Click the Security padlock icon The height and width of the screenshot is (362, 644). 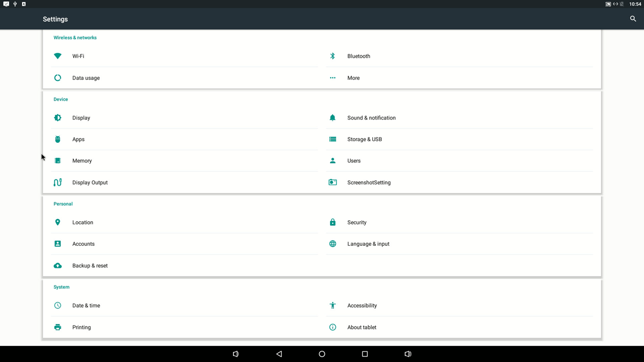(x=333, y=222)
